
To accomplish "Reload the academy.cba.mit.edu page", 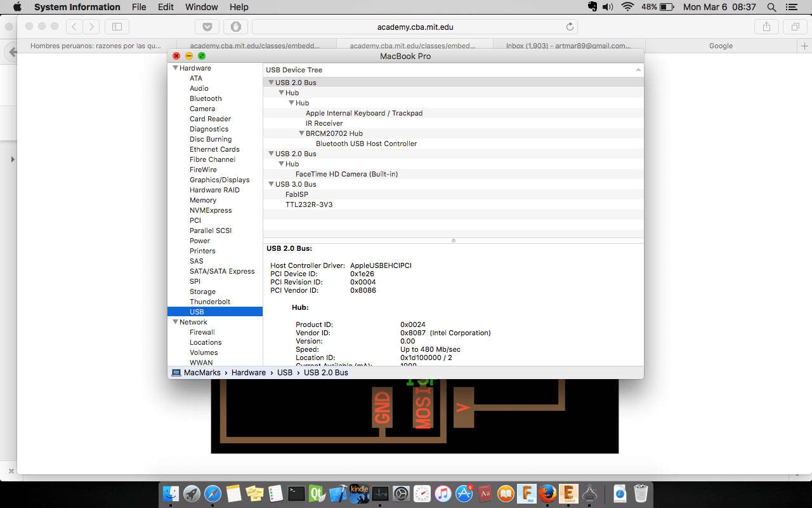I will pos(570,27).
